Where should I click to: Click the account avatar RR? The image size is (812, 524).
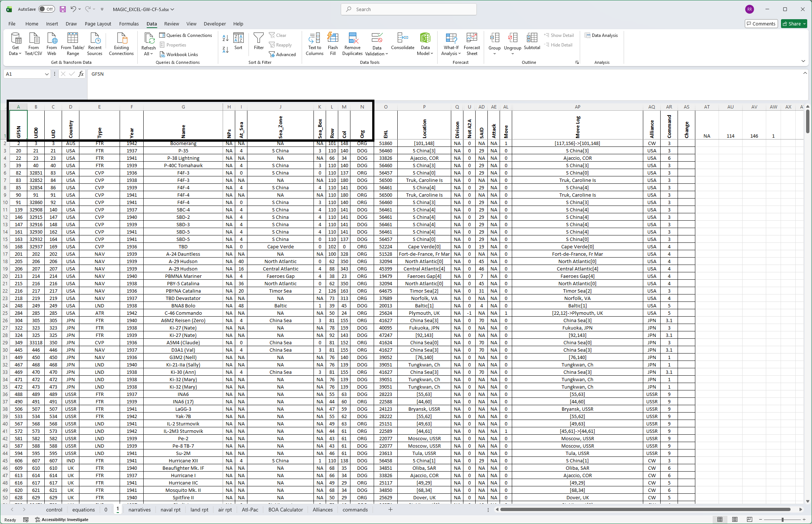point(749,9)
